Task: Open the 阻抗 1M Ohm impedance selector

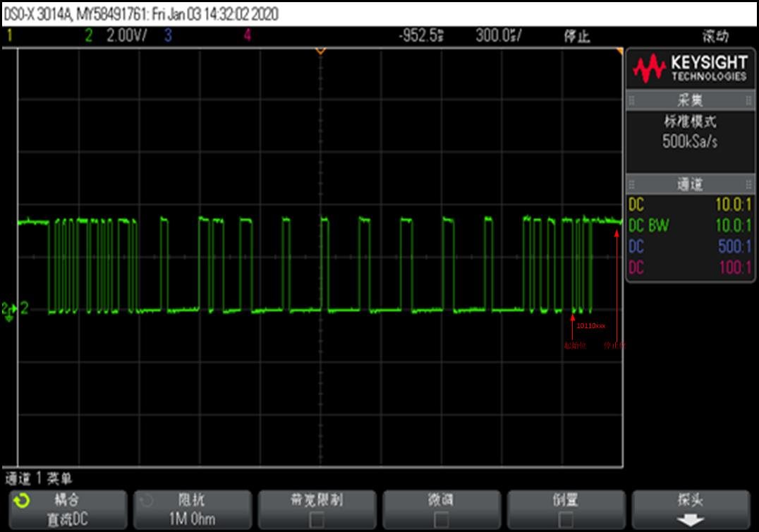Action: point(192,509)
